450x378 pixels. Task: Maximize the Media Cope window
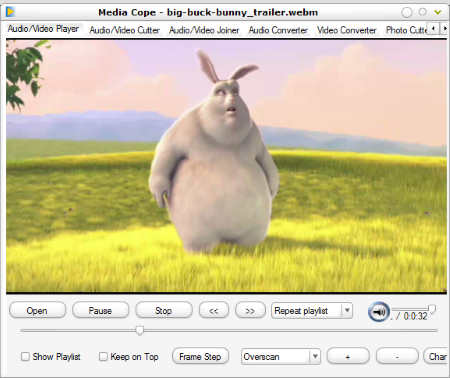click(422, 12)
